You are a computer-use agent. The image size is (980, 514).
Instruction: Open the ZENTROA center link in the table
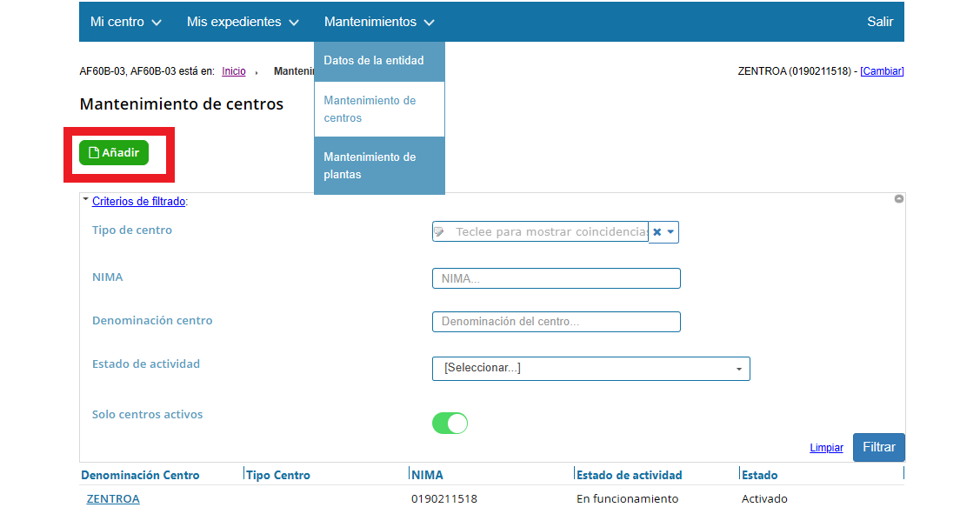tap(113, 499)
